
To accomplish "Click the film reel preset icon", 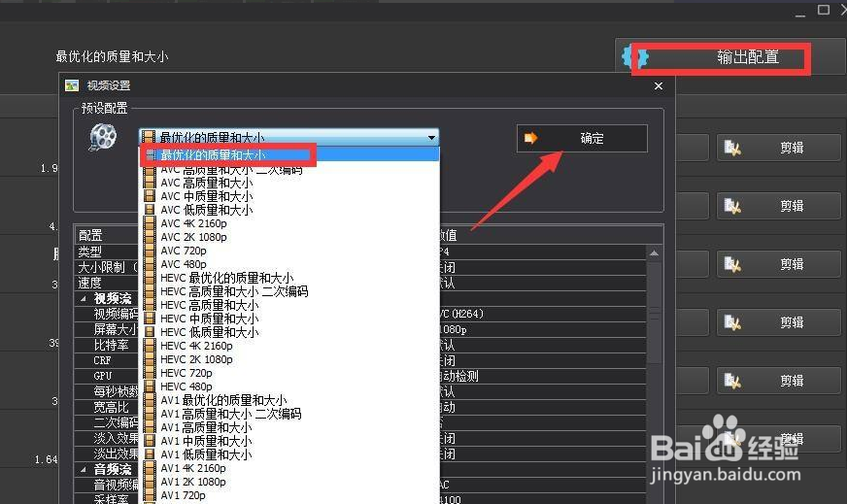I will [103, 137].
